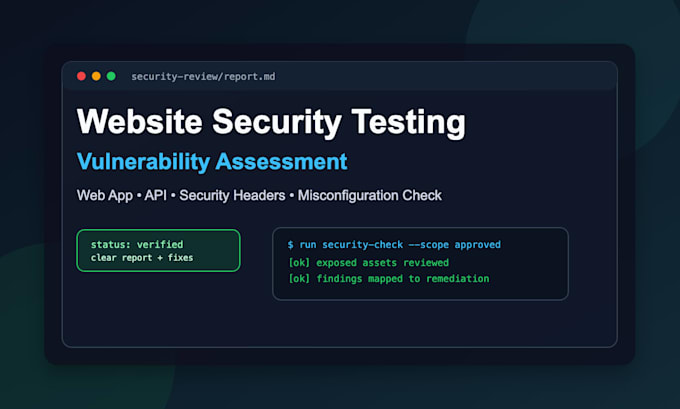Click the status: verified text
This screenshot has width=680, height=409.
click(x=137, y=244)
